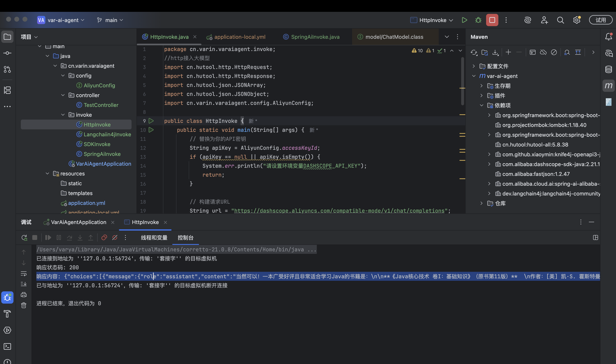Expand the 仓库 node in Maven panel
Screen dimensions: 616x364
[481, 203]
